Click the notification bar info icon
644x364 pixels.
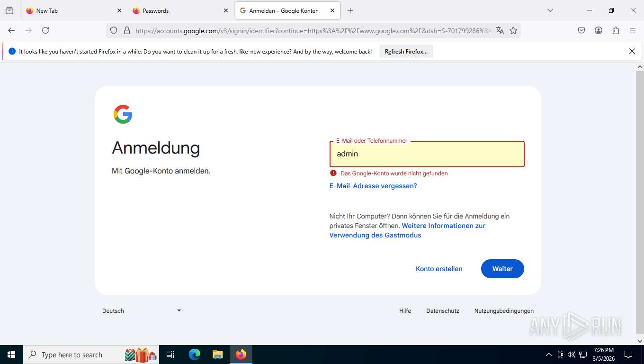[12, 51]
